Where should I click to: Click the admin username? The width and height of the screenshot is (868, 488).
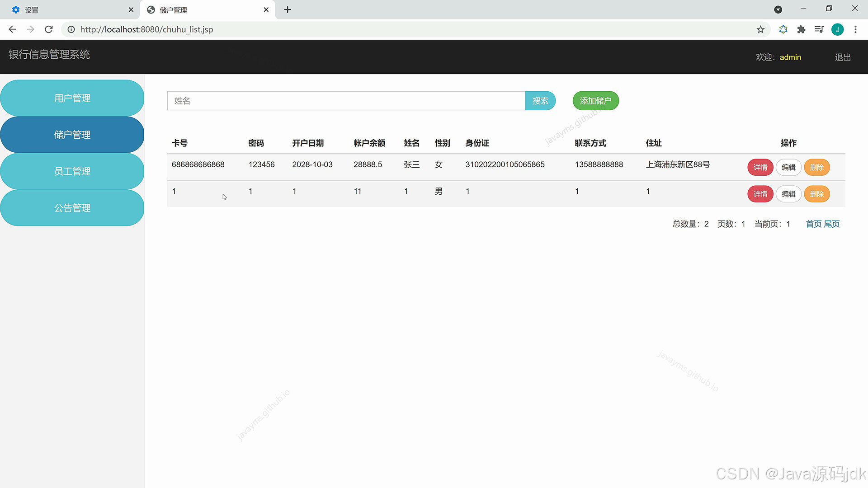click(x=790, y=57)
